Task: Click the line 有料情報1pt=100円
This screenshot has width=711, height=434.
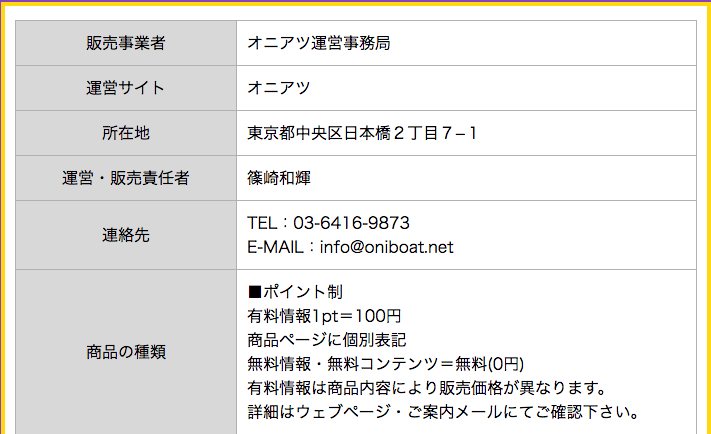Action: click(x=324, y=316)
